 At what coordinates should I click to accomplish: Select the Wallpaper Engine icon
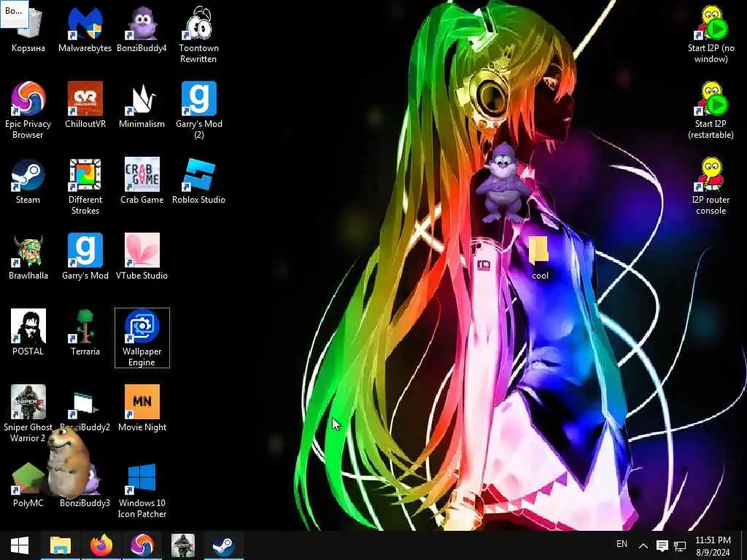[x=142, y=338]
